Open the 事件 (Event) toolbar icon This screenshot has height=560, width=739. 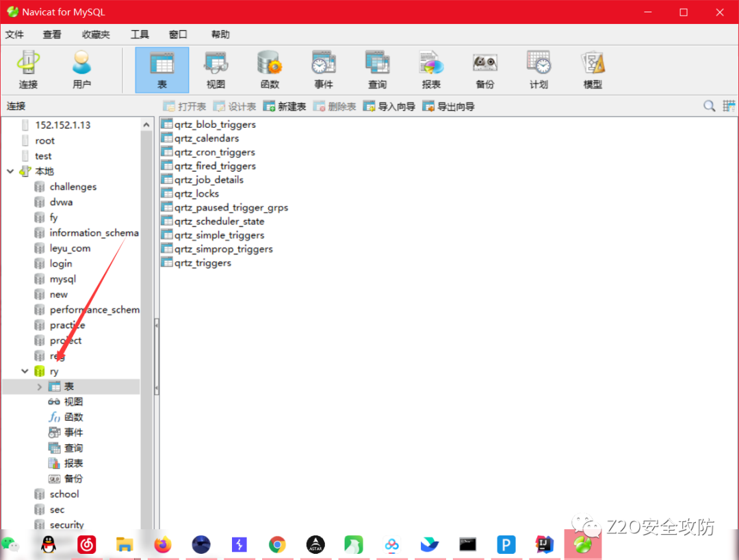[323, 70]
